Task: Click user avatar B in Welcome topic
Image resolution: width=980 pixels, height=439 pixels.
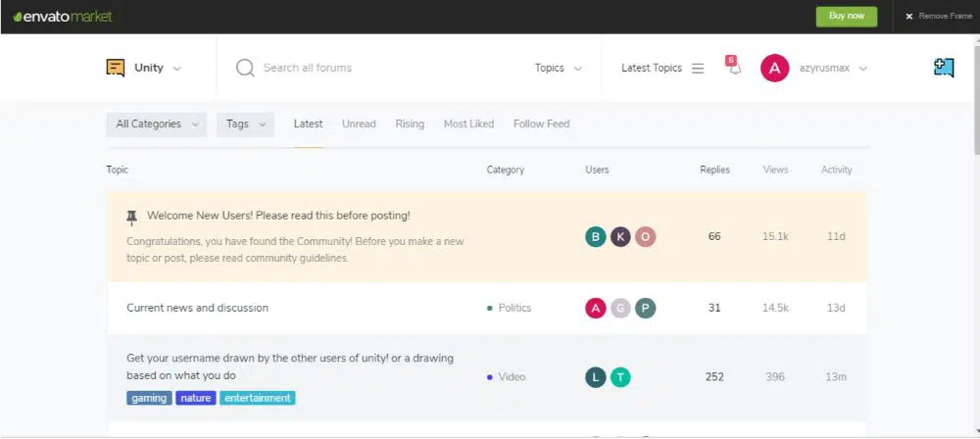Action: click(x=596, y=236)
